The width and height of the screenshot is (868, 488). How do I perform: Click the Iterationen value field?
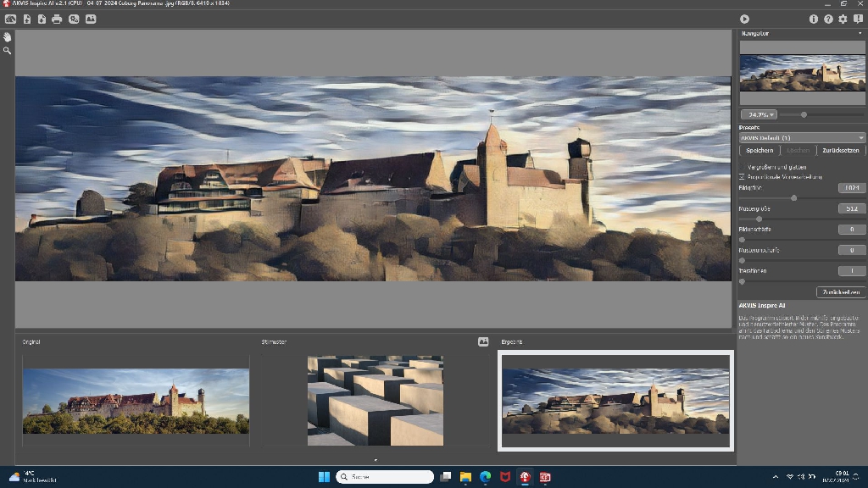click(851, 271)
